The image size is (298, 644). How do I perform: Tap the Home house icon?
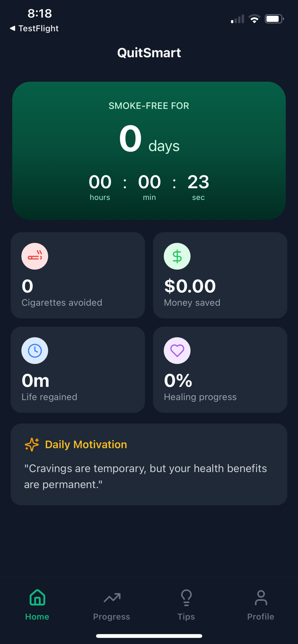click(37, 598)
